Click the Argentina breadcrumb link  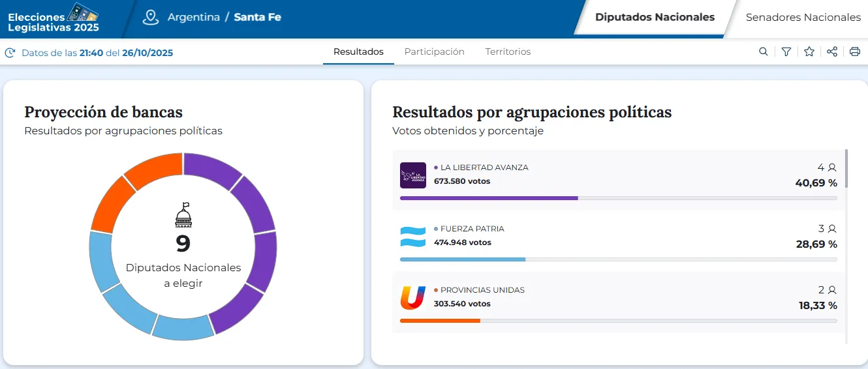point(193,18)
